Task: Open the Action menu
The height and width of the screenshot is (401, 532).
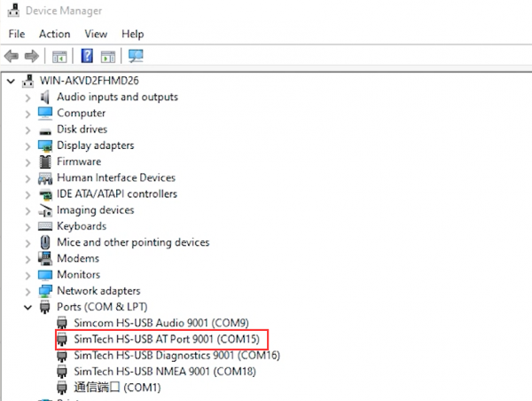Action: tap(55, 34)
